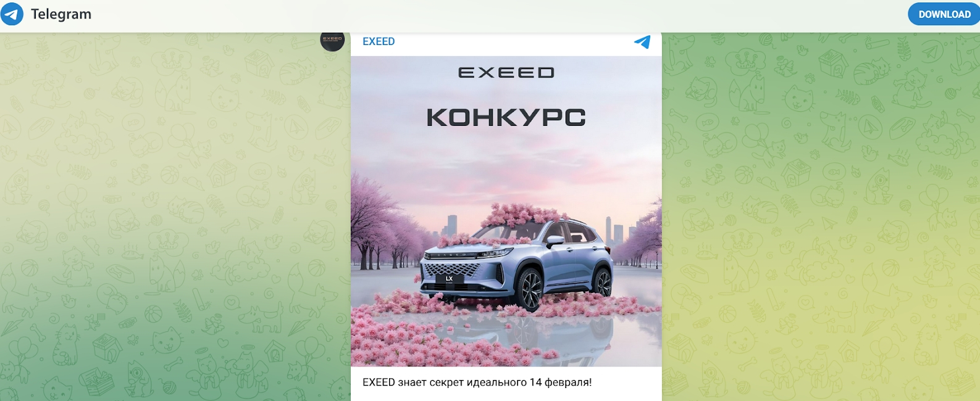Image resolution: width=980 pixels, height=401 pixels.
Task: Click the blue paper plane icon in the post header
Action: (642, 41)
